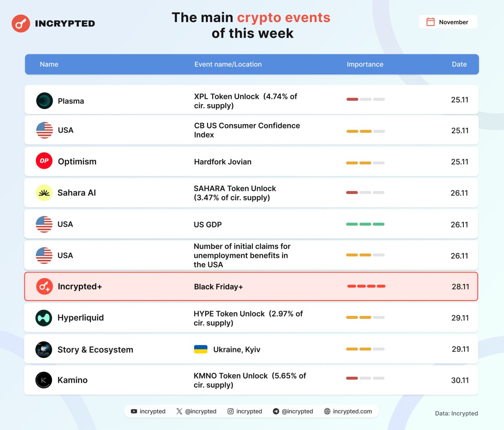Visit the incrypted.com website link
The width and height of the screenshot is (504, 430).
(x=348, y=411)
